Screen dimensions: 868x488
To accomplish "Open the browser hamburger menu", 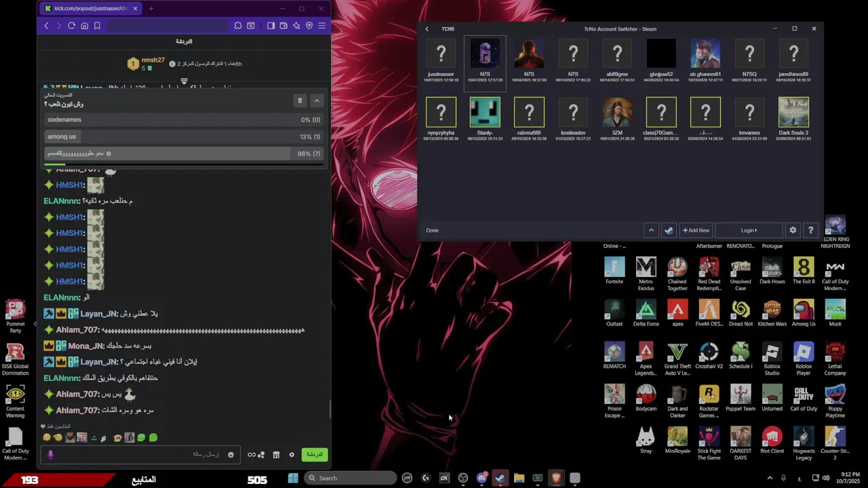I will 322,26.
